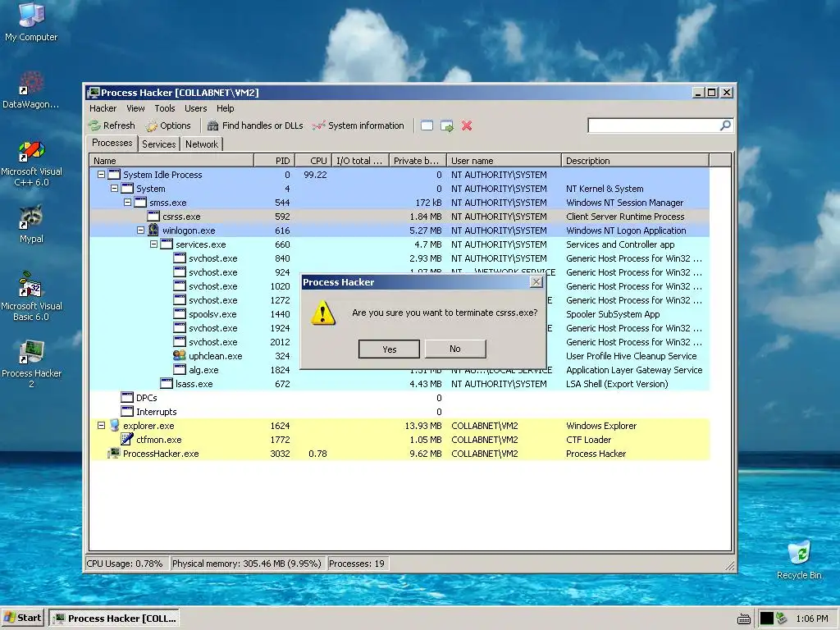Screen dimensions: 840x630
Task: Select Microsoft Visual Basic 6.0 shortcut
Action: (31, 297)
